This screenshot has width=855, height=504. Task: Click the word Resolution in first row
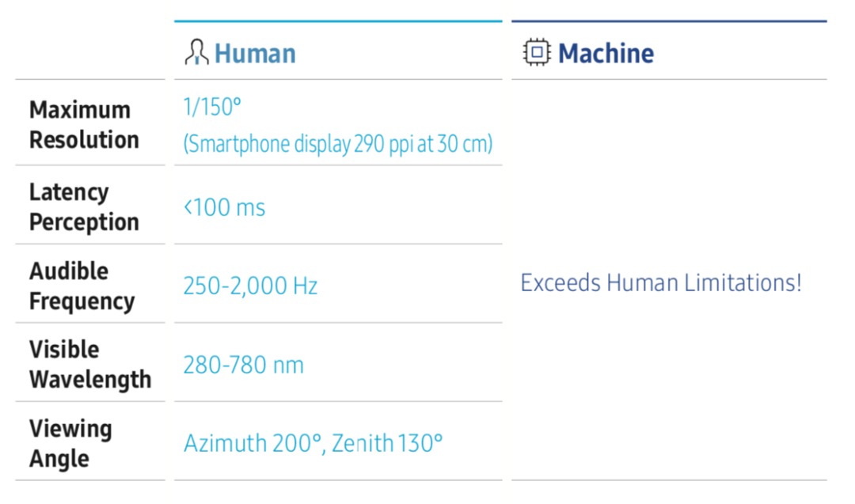click(x=84, y=140)
